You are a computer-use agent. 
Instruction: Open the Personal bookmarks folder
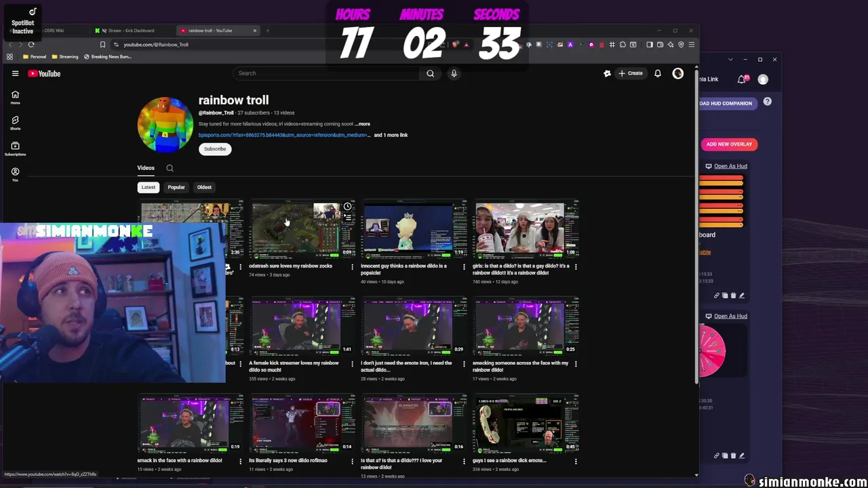point(35,57)
